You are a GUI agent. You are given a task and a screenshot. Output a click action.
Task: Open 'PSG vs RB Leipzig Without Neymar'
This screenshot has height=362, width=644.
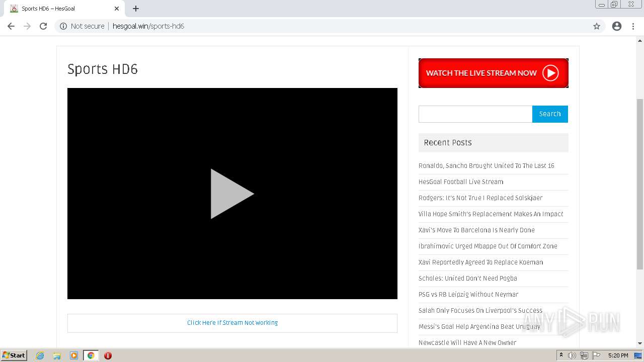pyautogui.click(x=468, y=294)
